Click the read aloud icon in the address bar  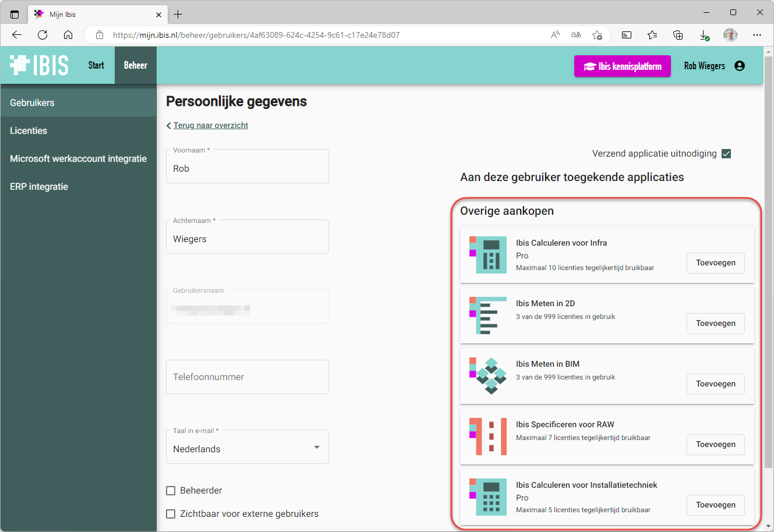555,35
